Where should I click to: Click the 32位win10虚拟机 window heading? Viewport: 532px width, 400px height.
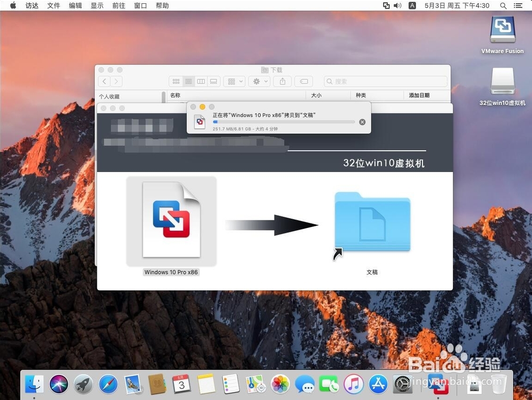tap(384, 163)
